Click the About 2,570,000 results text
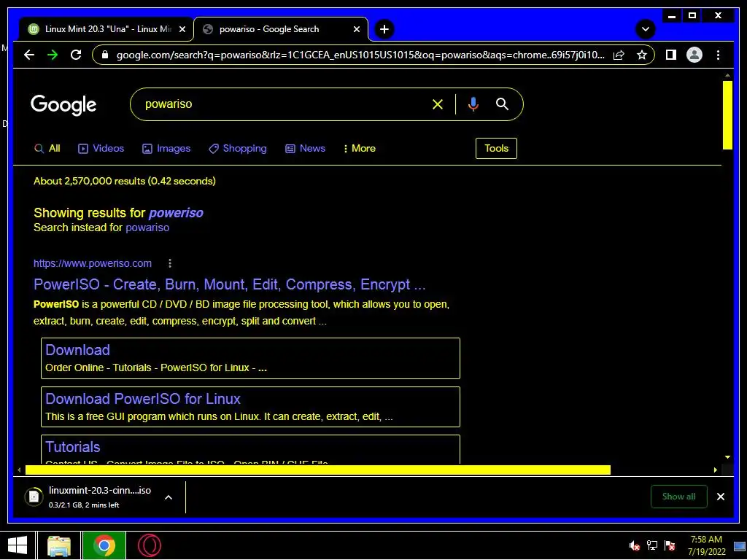The image size is (747, 560). (x=124, y=181)
